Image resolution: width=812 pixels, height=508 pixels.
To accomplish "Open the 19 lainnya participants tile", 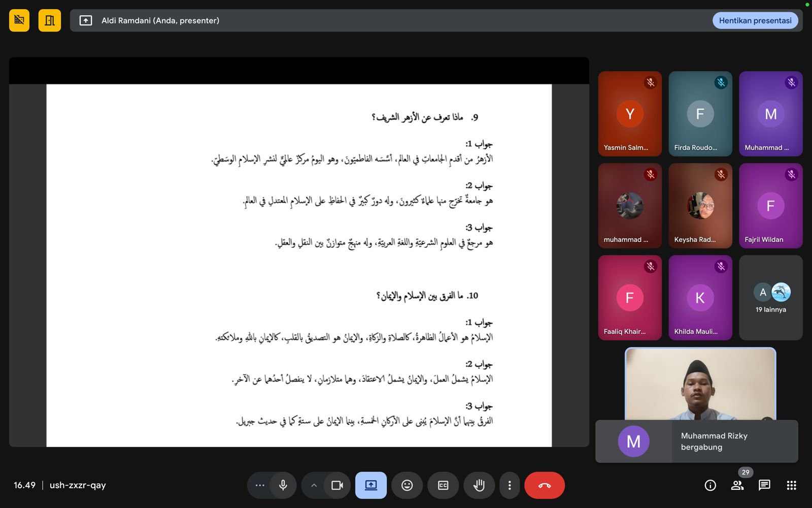I will (x=770, y=298).
